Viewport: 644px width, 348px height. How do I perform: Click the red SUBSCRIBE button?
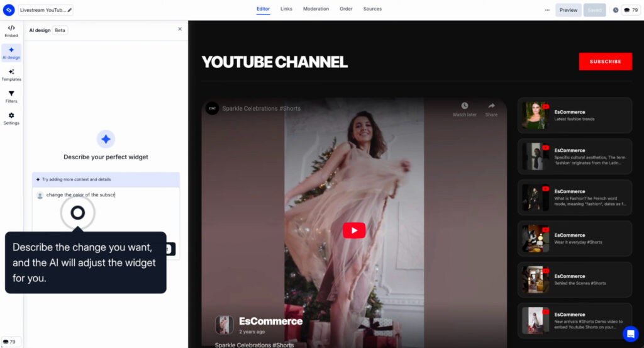pyautogui.click(x=606, y=61)
